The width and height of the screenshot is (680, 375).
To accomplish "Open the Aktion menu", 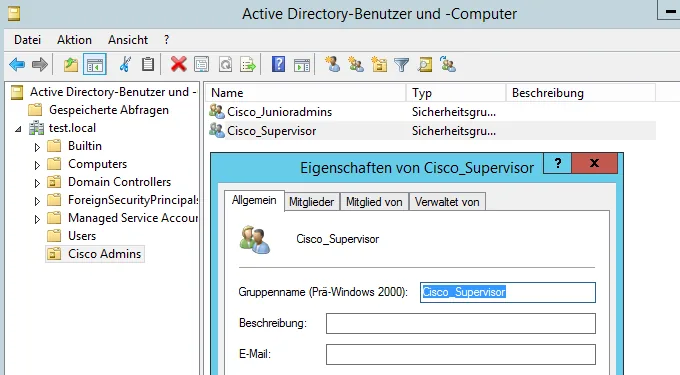I will click(74, 40).
